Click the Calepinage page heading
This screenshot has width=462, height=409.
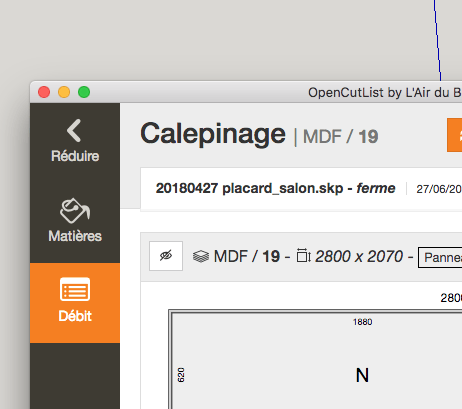[213, 134]
